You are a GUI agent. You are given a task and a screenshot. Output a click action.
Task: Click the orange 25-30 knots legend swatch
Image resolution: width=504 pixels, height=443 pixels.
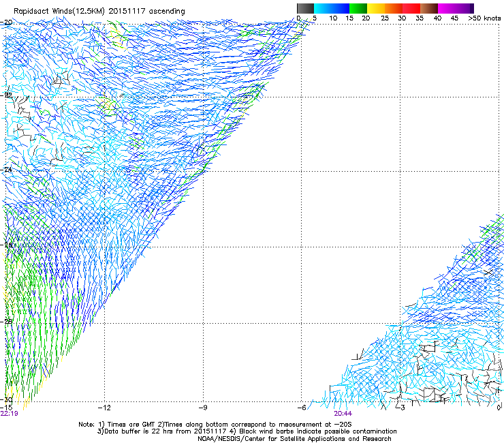point(394,8)
